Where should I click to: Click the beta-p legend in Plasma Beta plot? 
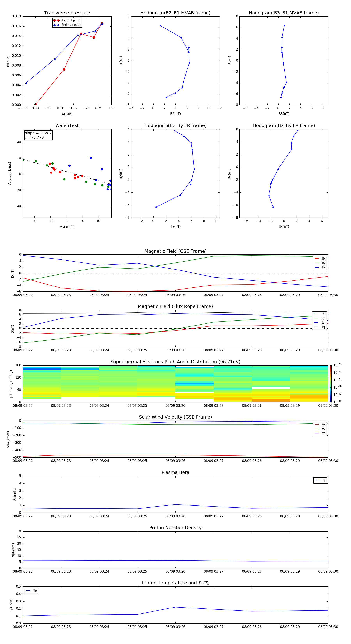click(320, 480)
